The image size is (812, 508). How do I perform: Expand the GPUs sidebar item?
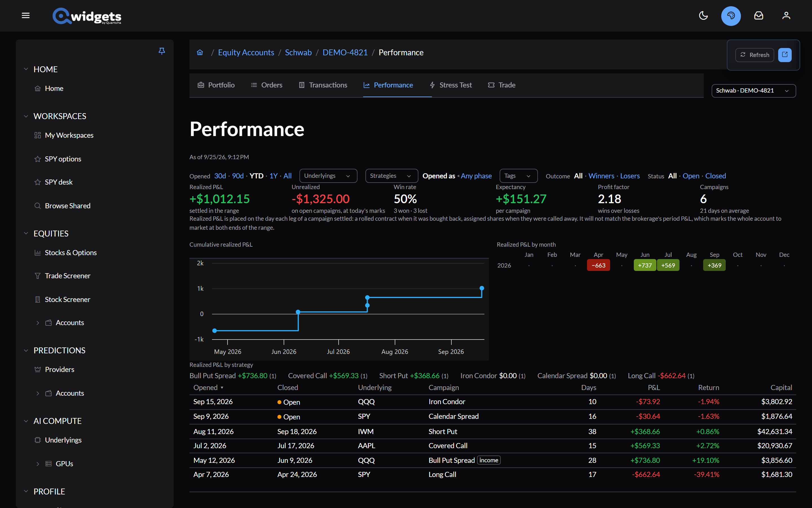pos(37,464)
